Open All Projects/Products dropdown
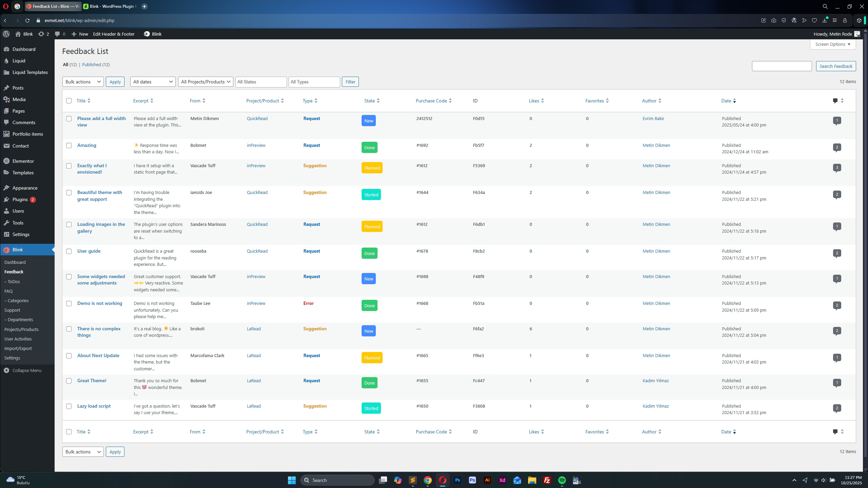868x488 pixels. click(206, 82)
